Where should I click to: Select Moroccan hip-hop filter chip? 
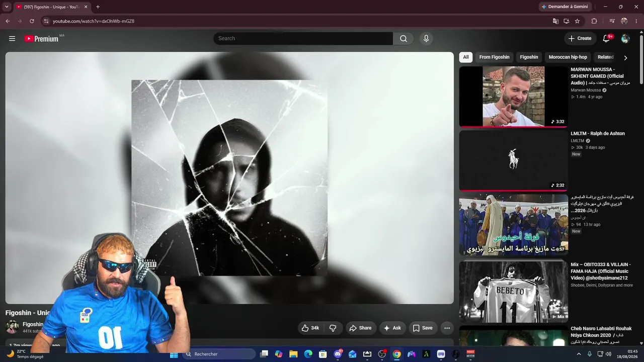point(568,57)
